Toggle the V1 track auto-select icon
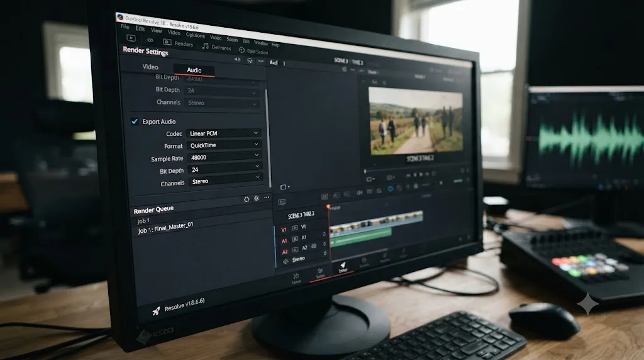Screen dimensions: 644x360 [x=294, y=228]
